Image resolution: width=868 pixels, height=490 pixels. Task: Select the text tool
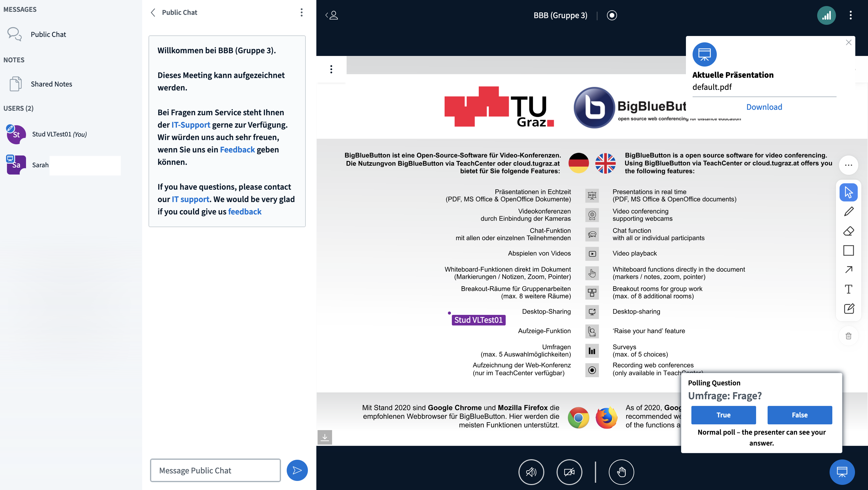pyautogui.click(x=850, y=290)
